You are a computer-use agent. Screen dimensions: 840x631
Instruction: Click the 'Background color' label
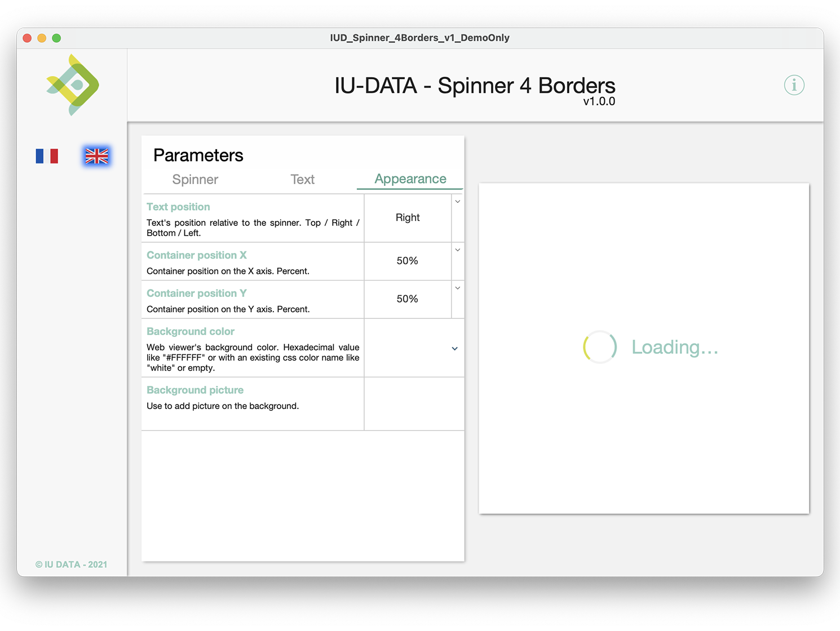[x=191, y=331]
